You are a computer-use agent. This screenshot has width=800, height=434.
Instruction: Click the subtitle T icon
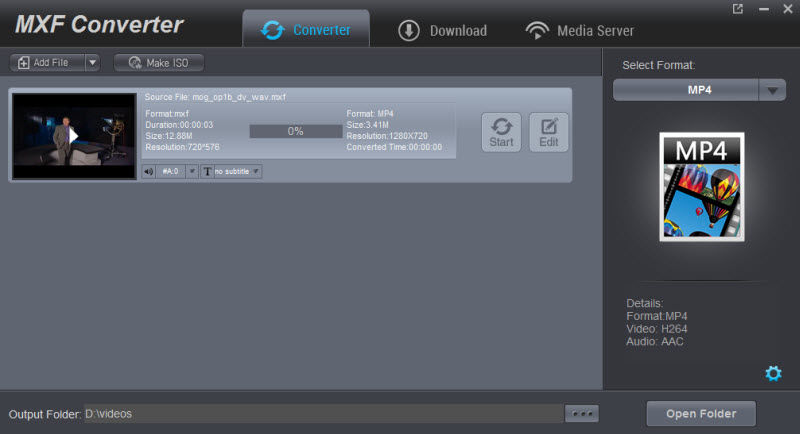point(207,171)
